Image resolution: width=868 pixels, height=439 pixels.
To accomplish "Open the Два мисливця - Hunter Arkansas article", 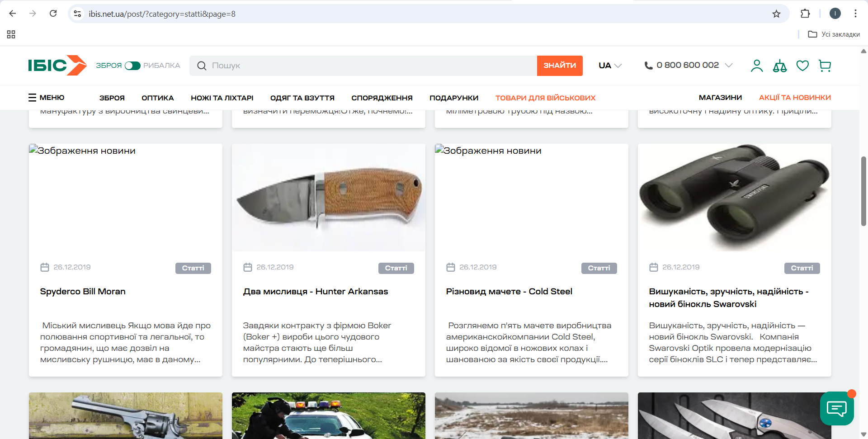I will 316,292.
